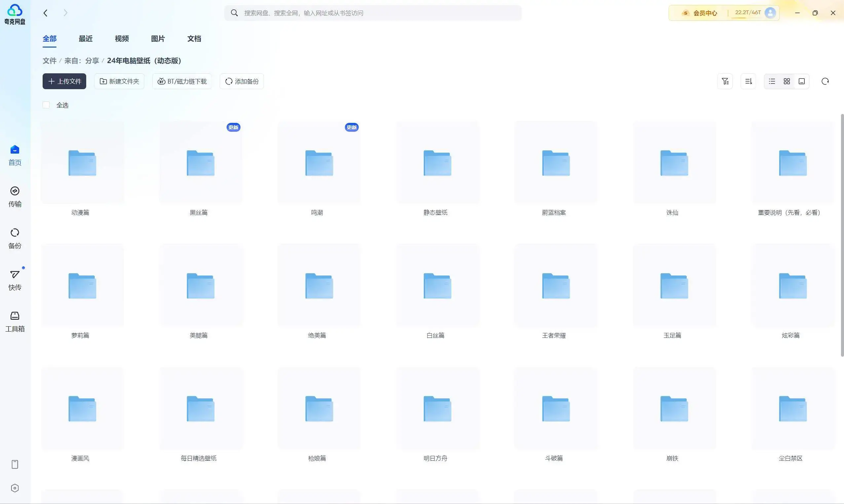
Task: Switch to the 视频 tab
Action: point(122,39)
